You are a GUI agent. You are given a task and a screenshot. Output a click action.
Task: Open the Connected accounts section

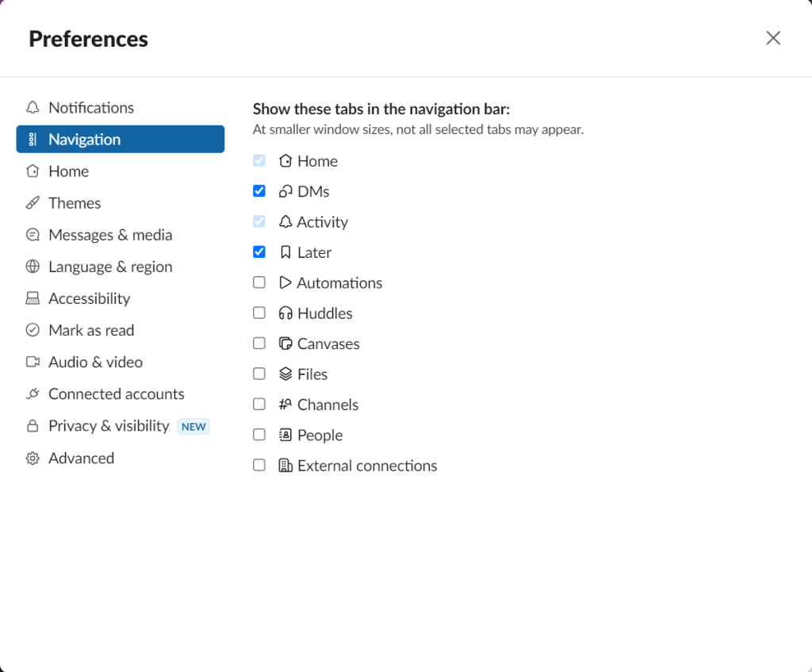116,394
